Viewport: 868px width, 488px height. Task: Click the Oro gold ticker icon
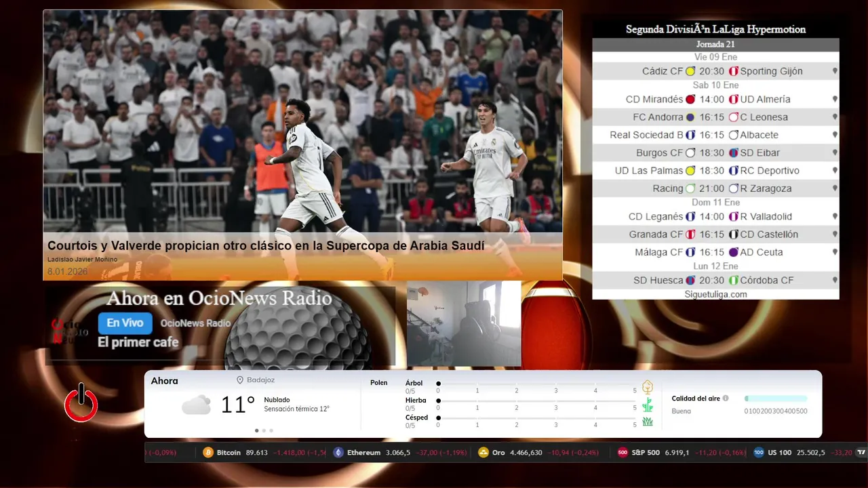click(484, 452)
